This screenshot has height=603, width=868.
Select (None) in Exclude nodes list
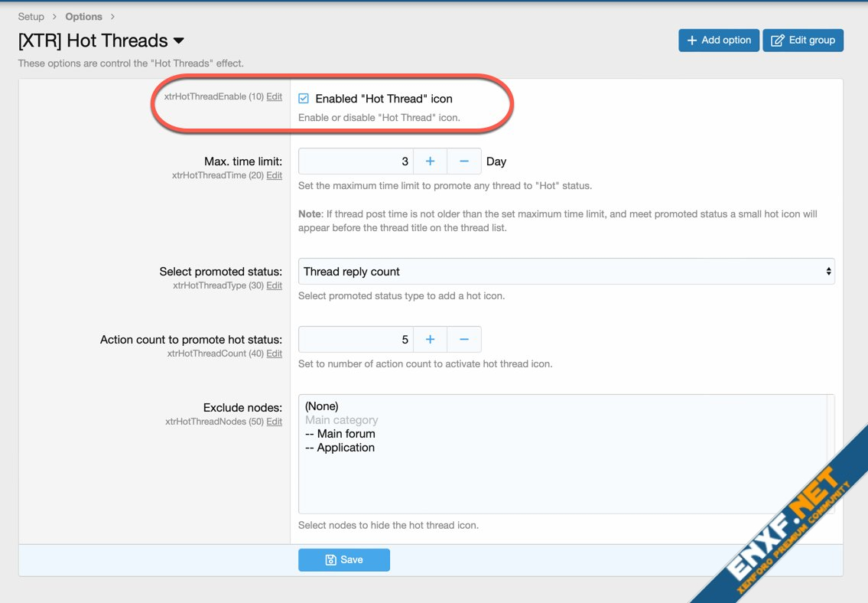pos(321,406)
